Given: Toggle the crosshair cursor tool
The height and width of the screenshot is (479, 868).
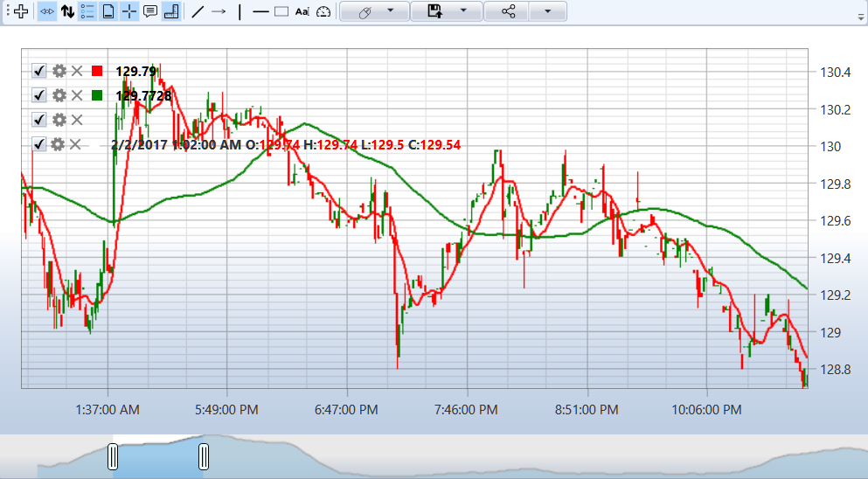Looking at the screenshot, I should [129, 11].
